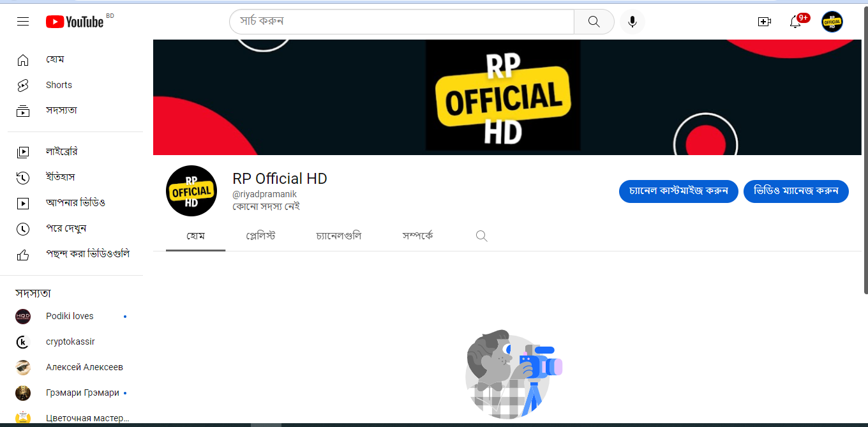The height and width of the screenshot is (427, 868).
Task: Click the Shorts icon in sidebar
Action: [23, 86]
